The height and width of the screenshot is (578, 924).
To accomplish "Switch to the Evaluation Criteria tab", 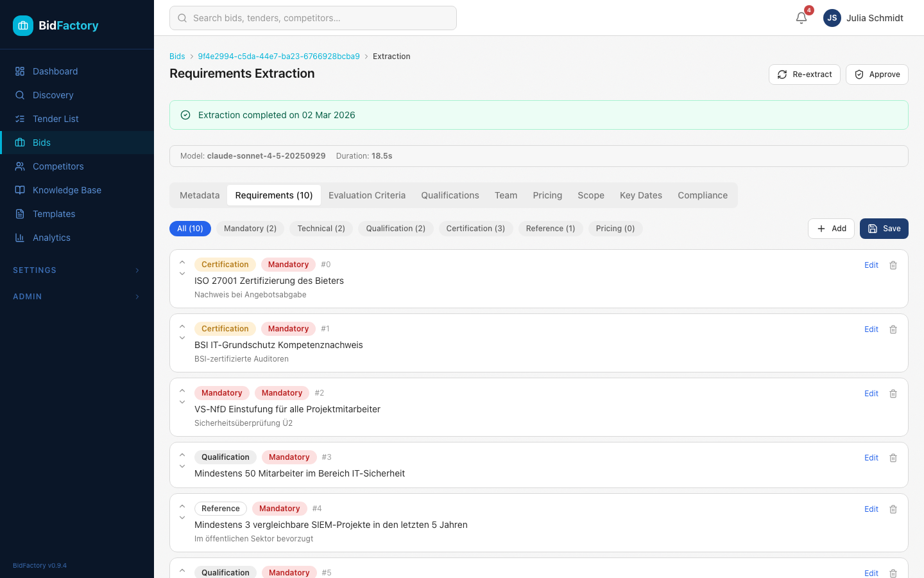I will (367, 195).
